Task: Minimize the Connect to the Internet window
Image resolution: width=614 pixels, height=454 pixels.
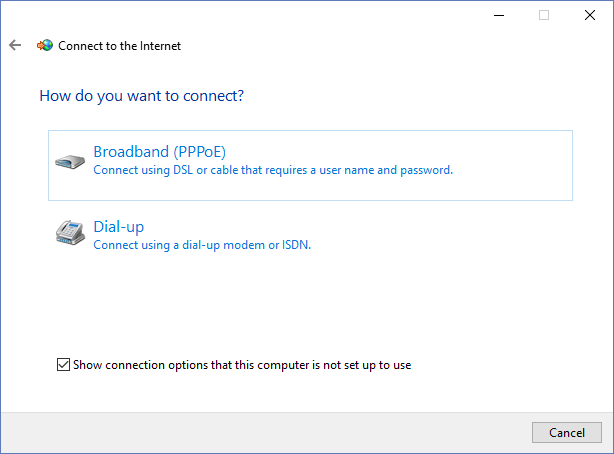Action: pyautogui.click(x=499, y=15)
